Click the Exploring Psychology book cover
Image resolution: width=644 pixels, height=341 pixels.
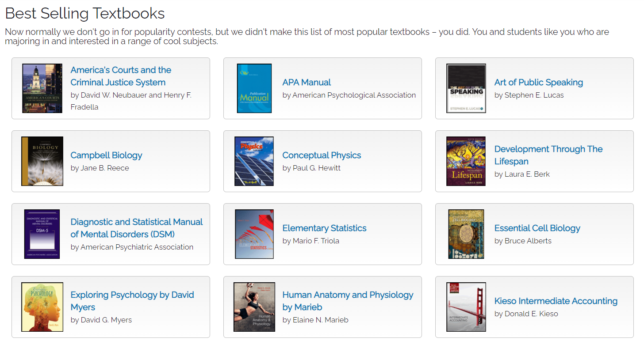pos(42,307)
